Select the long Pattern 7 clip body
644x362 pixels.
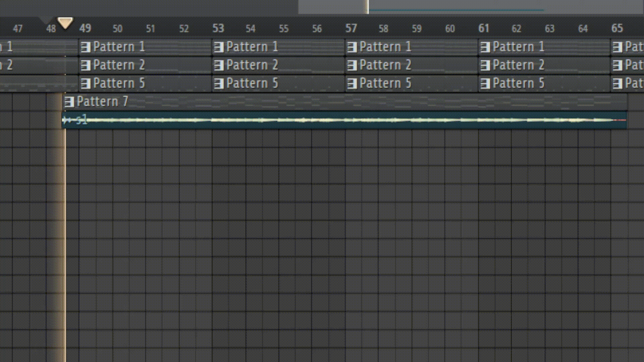[x=335, y=102]
